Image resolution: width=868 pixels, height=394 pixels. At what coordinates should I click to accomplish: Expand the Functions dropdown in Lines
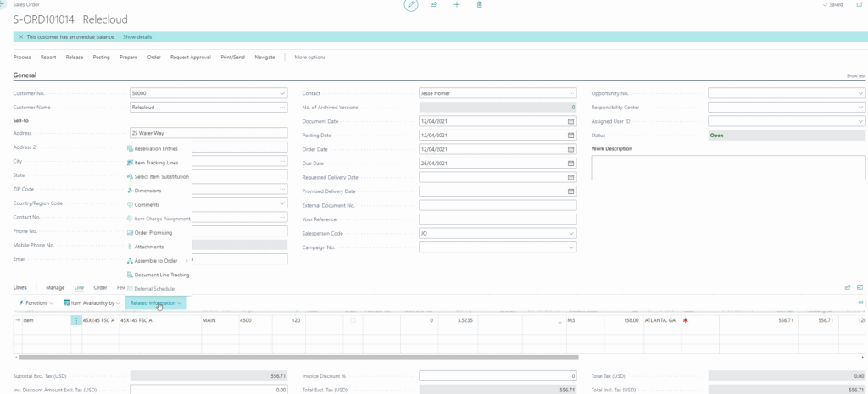pos(36,302)
